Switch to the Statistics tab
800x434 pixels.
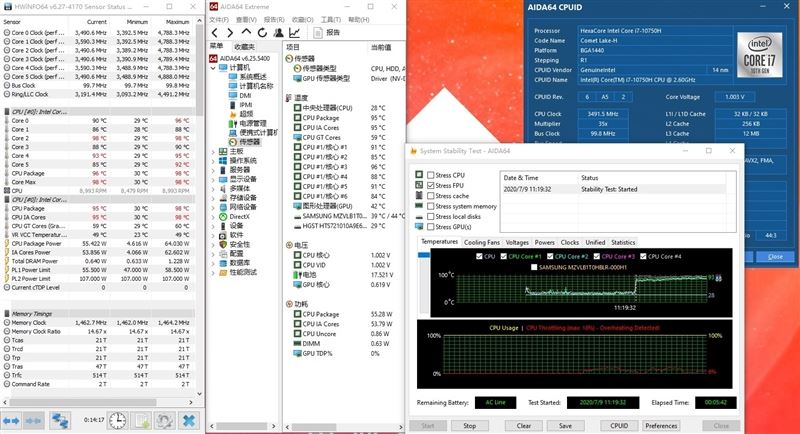[623, 242]
